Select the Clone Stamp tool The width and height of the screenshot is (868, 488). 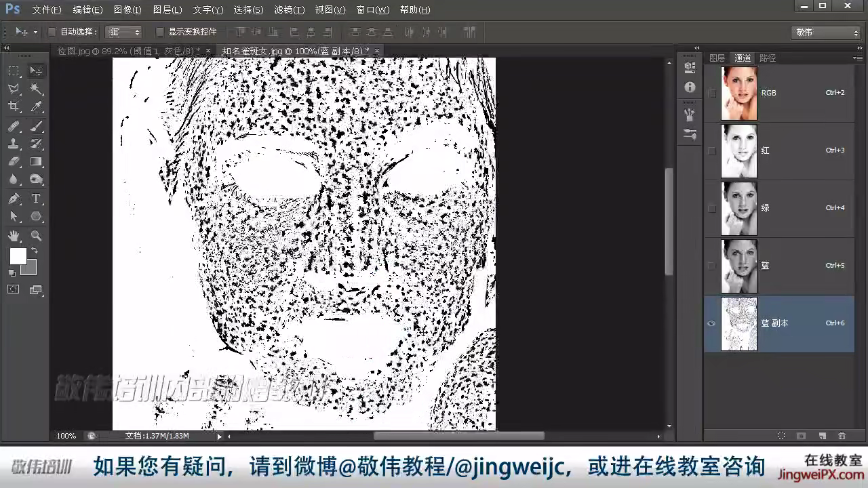(14, 144)
